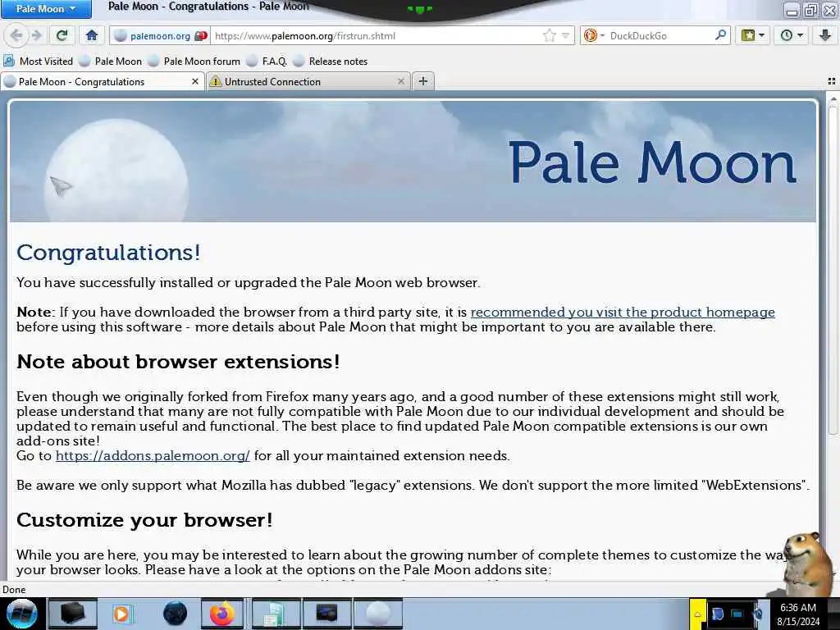Open the Most Visited bookmarks folder
Screen dimensions: 840x630
click(38, 61)
